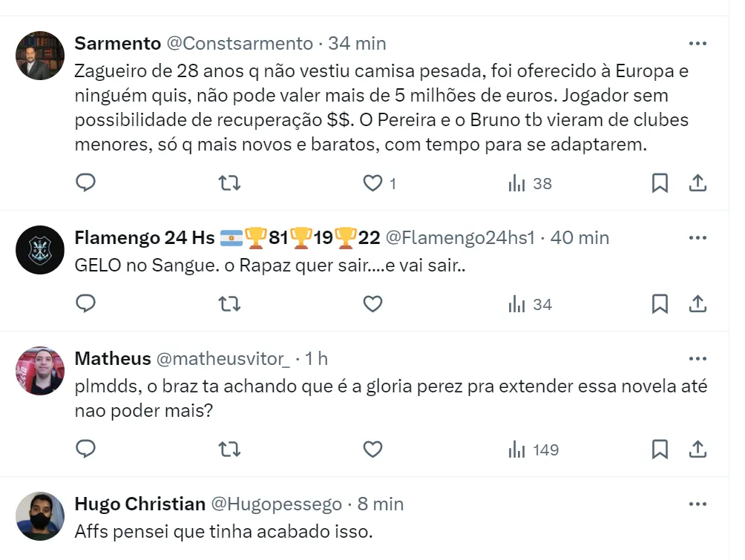The height and width of the screenshot is (560, 745).
Task: Bookmark Matheus's tweet
Action: click(660, 449)
